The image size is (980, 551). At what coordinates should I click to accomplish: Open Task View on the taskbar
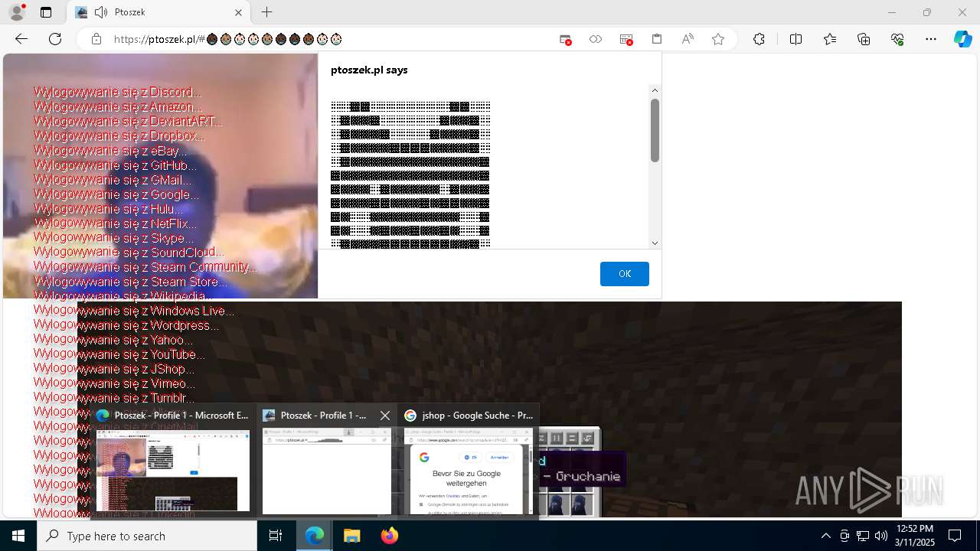pos(276,536)
